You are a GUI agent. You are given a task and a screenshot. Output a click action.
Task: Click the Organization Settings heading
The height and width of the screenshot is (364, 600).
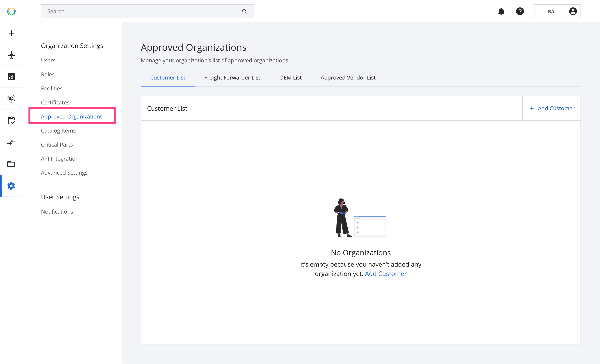coord(72,46)
